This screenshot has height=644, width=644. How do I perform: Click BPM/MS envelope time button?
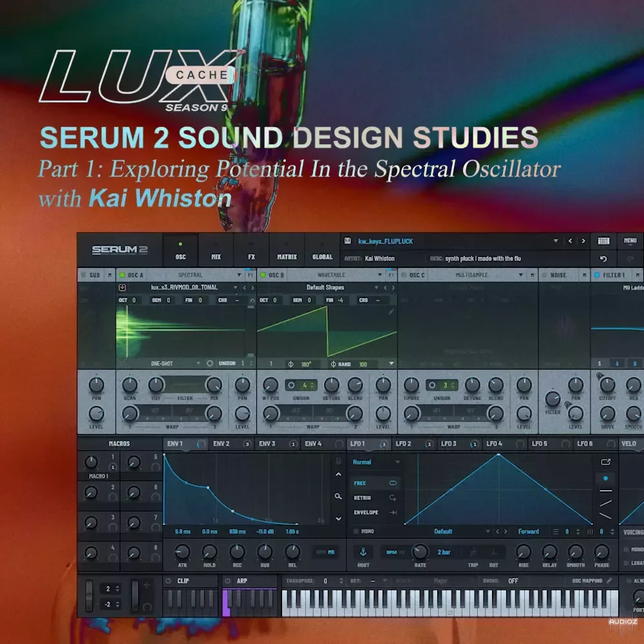326,552
